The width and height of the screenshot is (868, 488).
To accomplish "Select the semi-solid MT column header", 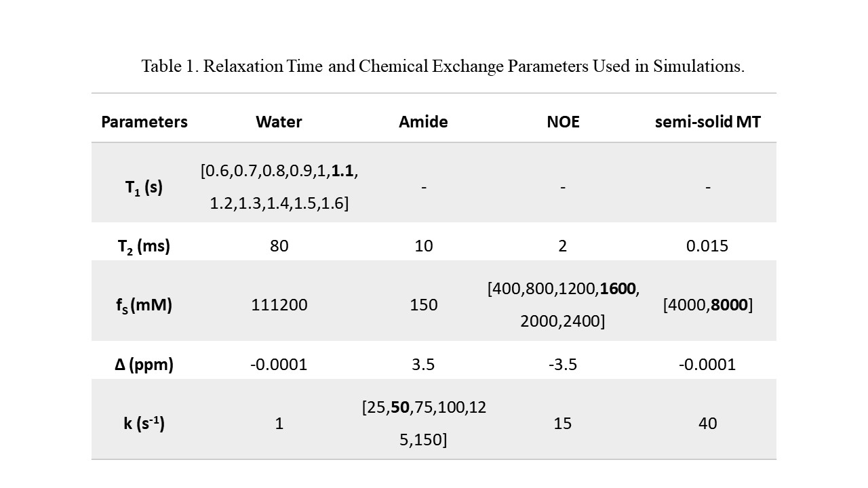I will click(x=707, y=122).
